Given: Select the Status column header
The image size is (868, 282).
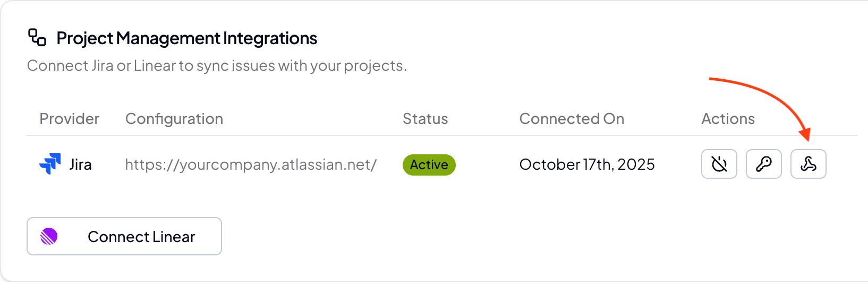Looking at the screenshot, I should (x=425, y=119).
